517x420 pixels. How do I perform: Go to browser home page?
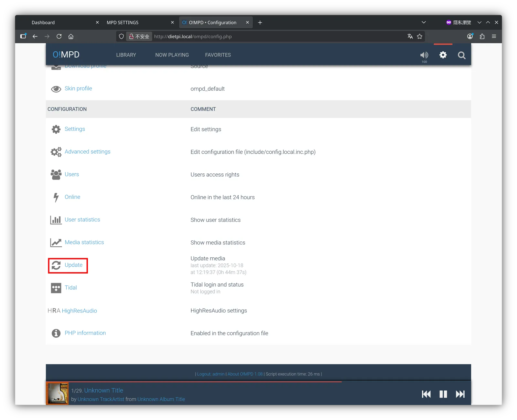(71, 36)
